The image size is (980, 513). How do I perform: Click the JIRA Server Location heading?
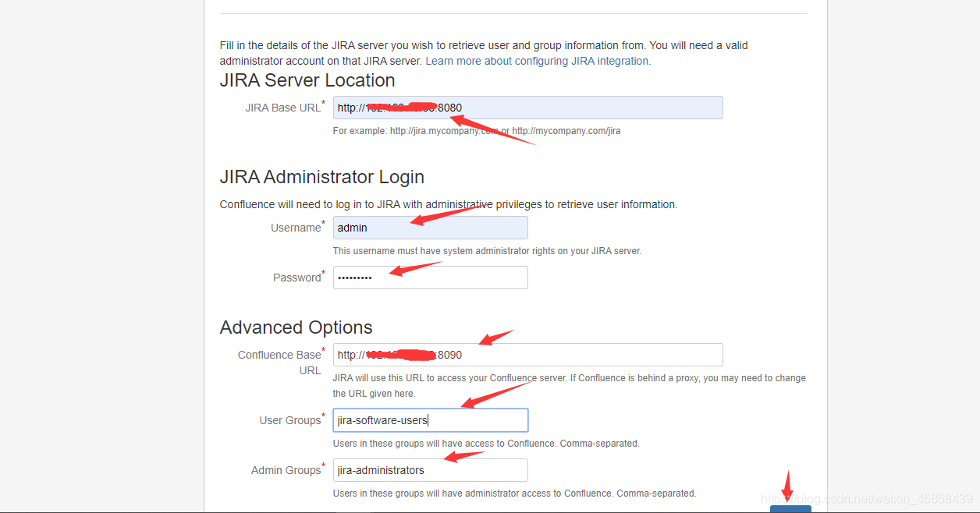(x=307, y=80)
